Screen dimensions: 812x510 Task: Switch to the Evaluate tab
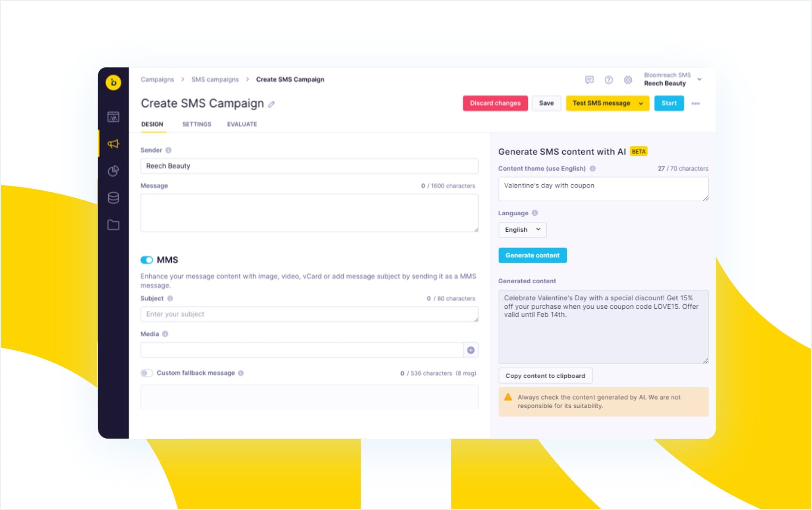click(242, 124)
